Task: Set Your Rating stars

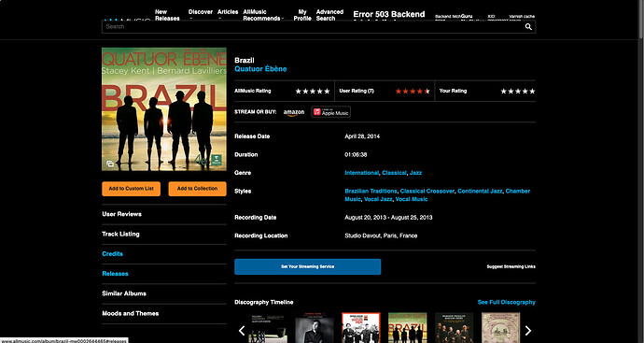Action: (x=517, y=92)
